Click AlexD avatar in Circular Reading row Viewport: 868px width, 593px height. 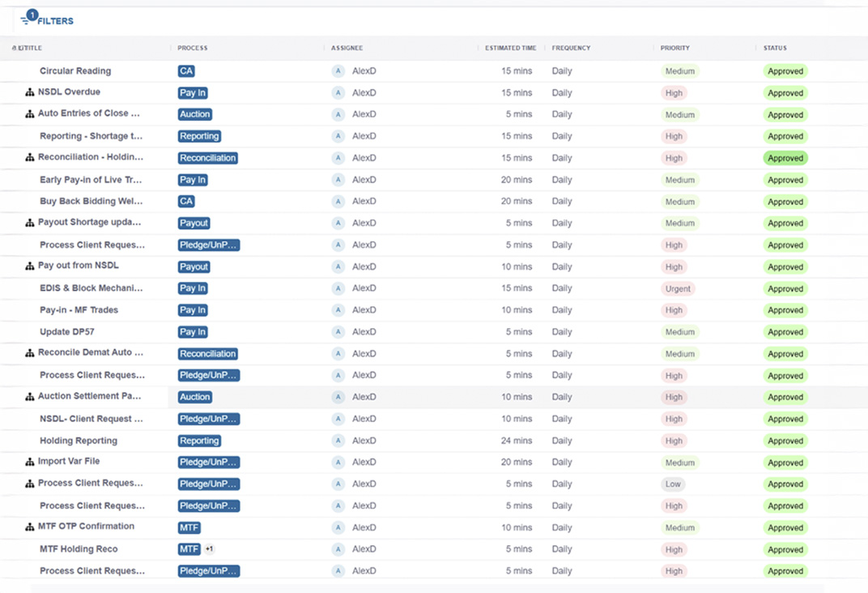pyautogui.click(x=338, y=71)
